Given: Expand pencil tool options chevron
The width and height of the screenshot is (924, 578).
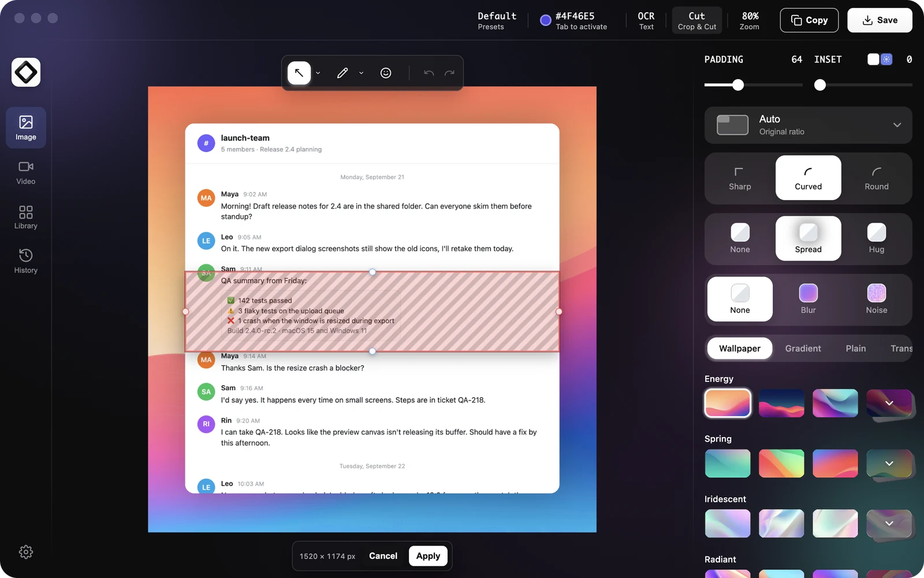Looking at the screenshot, I should coord(361,73).
